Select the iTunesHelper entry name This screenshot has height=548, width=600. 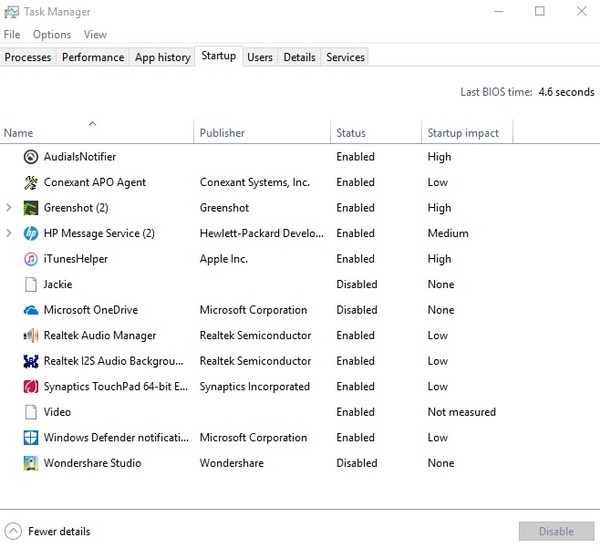click(76, 259)
